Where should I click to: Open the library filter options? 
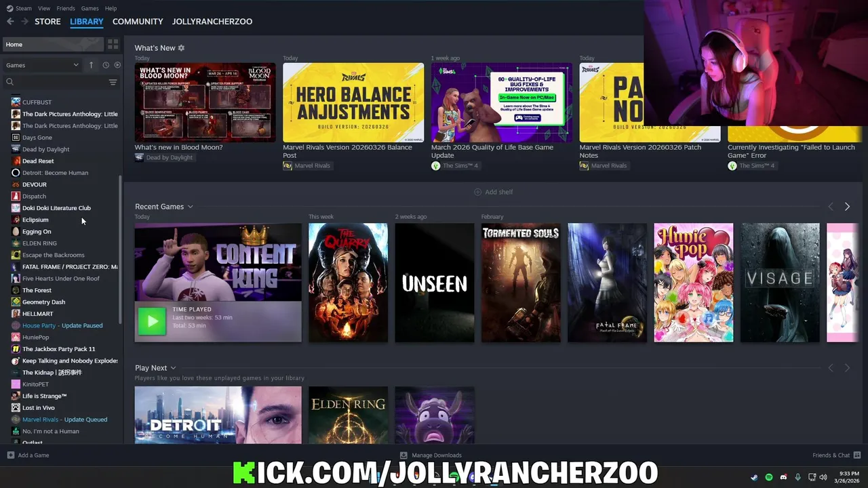[113, 82]
